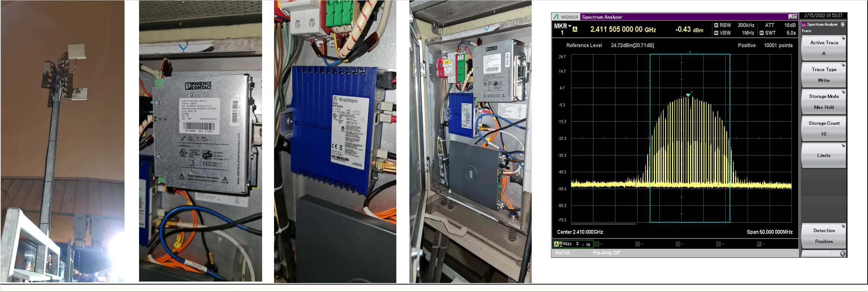Expand the Active Trace submenu
The image size is (868, 292).
tap(824, 48)
